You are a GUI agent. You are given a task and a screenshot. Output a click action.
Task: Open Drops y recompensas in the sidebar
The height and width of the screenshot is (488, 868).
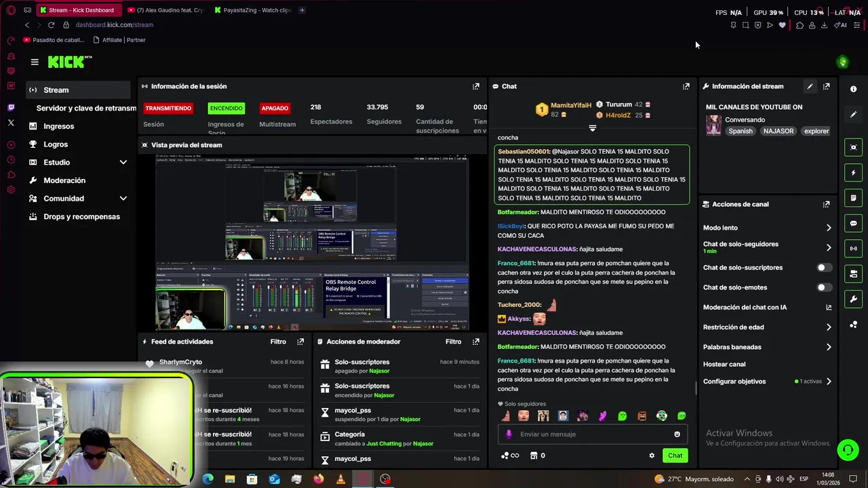click(x=79, y=217)
